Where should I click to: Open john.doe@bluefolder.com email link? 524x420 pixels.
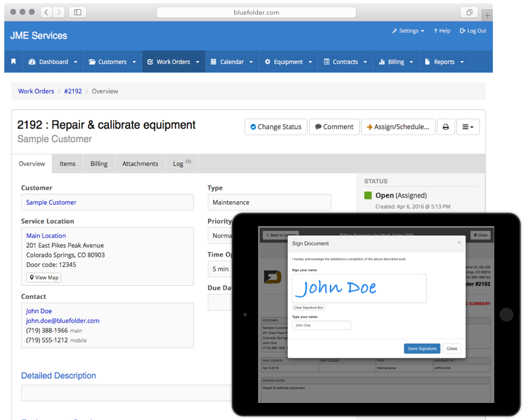pos(63,321)
